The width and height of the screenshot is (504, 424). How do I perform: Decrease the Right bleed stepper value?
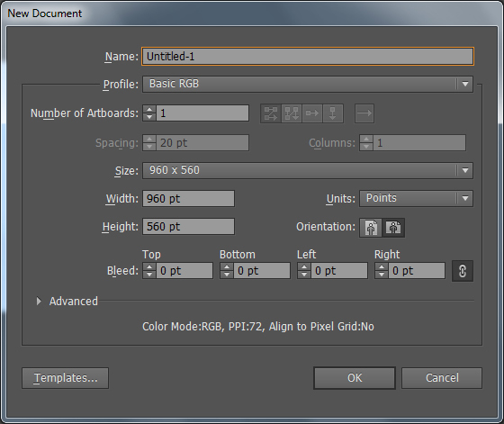(382, 275)
